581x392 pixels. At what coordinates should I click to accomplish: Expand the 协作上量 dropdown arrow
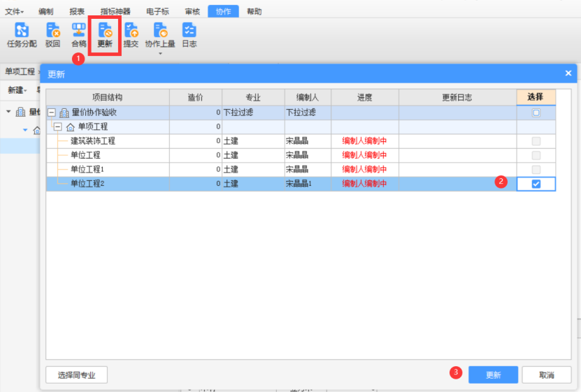click(160, 54)
